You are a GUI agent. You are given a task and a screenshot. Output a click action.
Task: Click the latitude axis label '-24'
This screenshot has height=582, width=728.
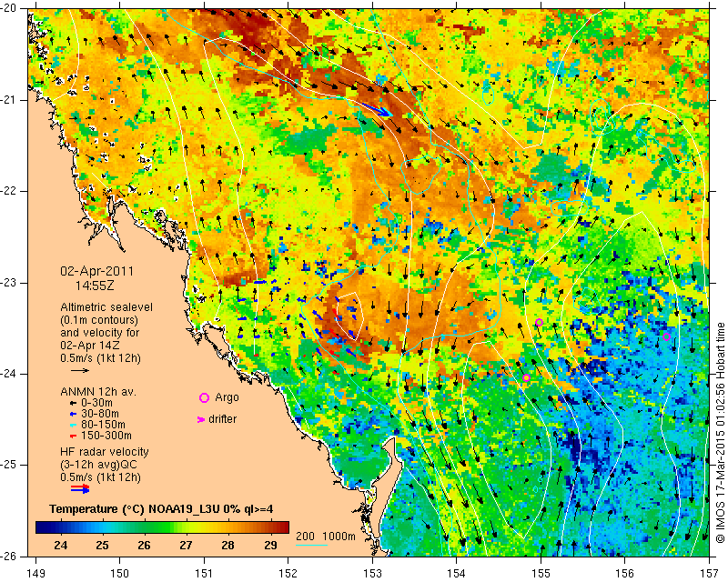(8, 374)
